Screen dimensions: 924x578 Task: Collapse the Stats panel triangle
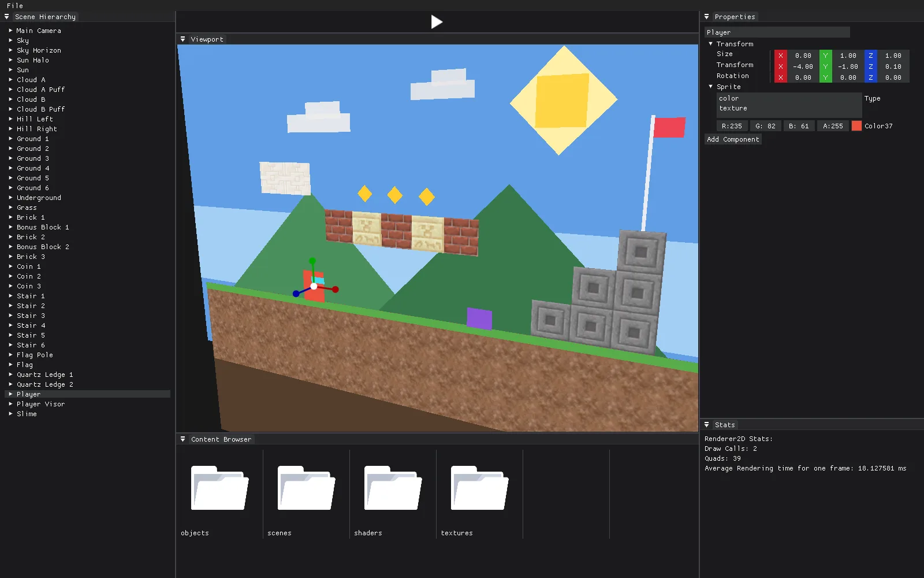706,425
